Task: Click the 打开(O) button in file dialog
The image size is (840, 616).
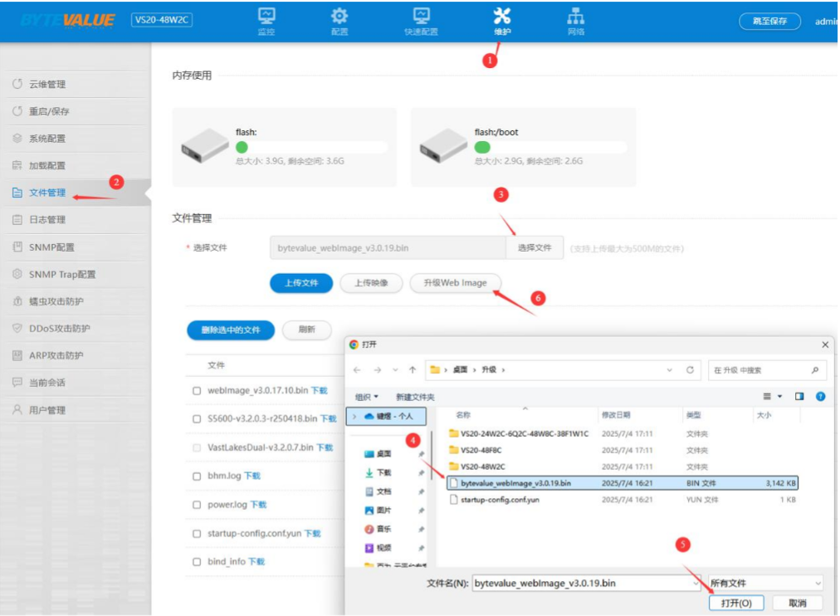Action: (x=736, y=604)
